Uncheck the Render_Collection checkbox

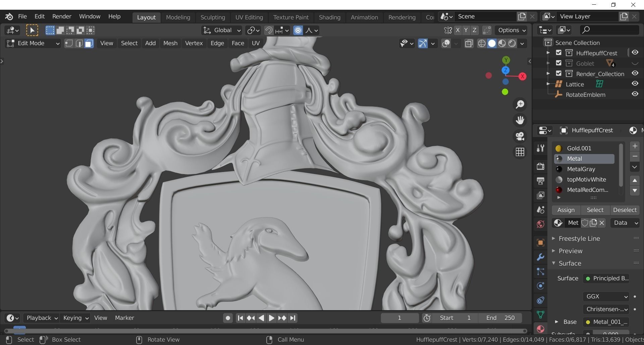558,73
